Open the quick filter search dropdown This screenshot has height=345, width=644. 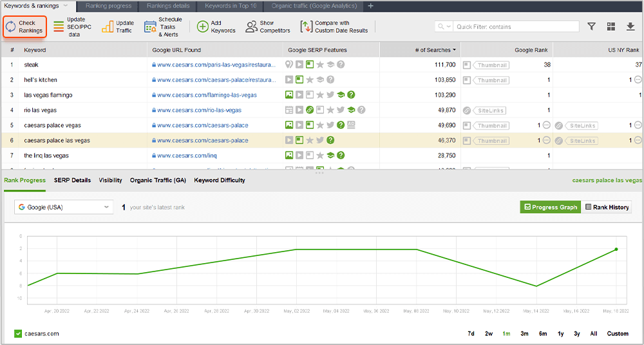444,26
